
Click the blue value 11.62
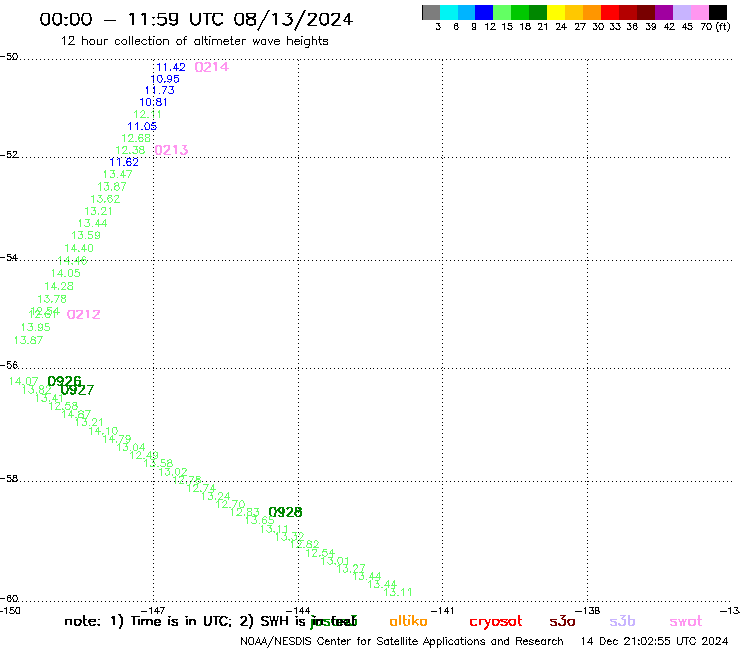(124, 162)
